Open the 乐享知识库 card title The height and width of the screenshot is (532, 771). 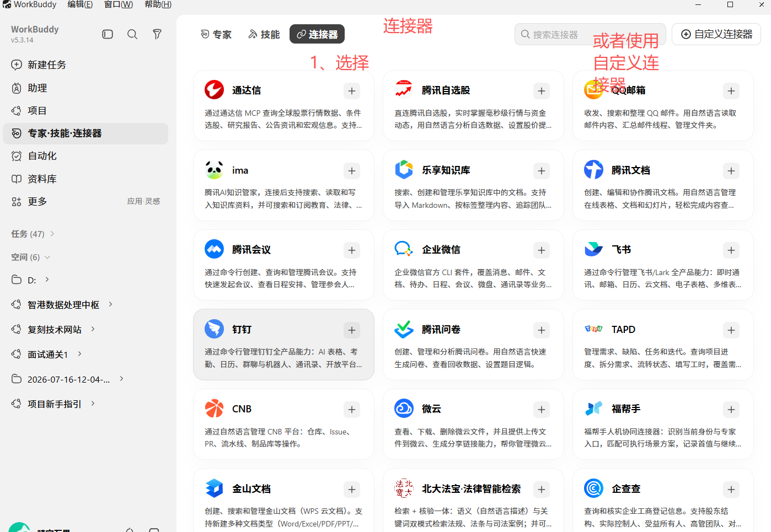click(x=446, y=170)
